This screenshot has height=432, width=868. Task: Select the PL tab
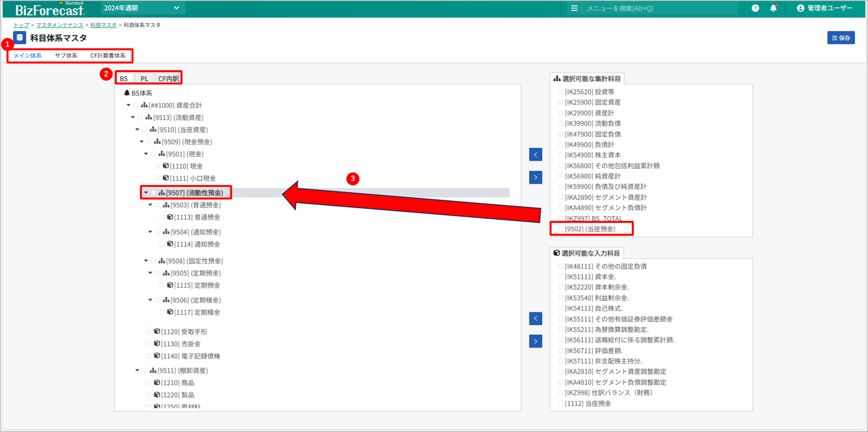tap(144, 78)
